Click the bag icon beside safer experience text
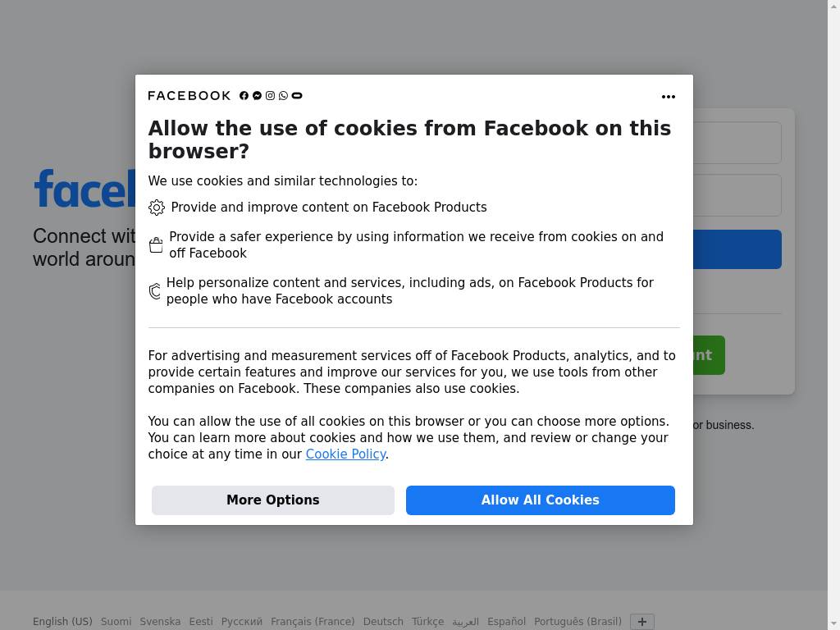This screenshot has width=840, height=630. tap(156, 245)
